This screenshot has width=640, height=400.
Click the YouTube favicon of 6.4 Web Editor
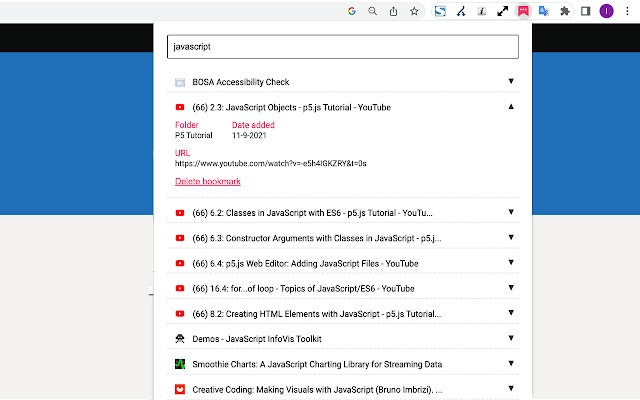pyautogui.click(x=180, y=263)
